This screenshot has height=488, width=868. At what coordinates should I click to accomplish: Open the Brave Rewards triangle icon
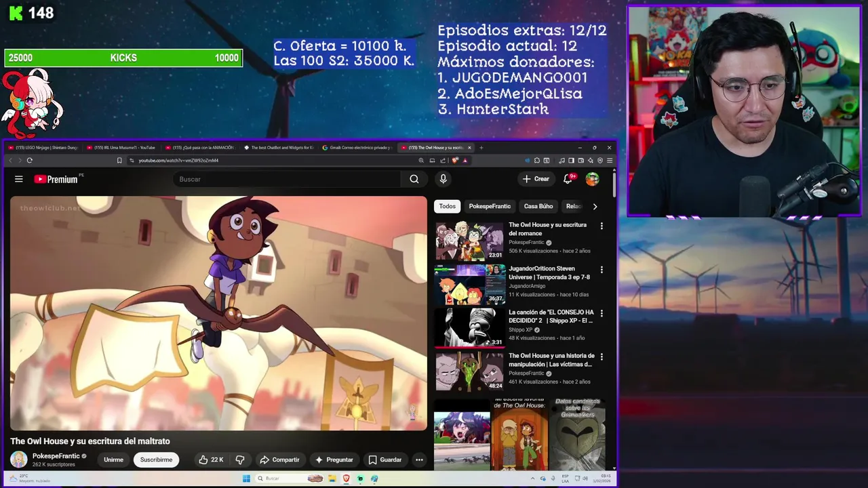(x=465, y=161)
